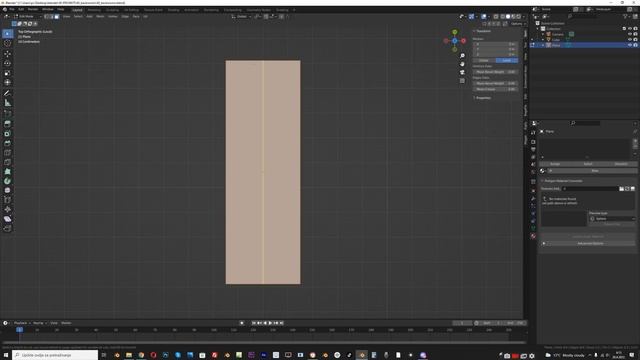Image resolution: width=640 pixels, height=360 pixels.
Task: Select the Rotate tool
Action: [7, 63]
